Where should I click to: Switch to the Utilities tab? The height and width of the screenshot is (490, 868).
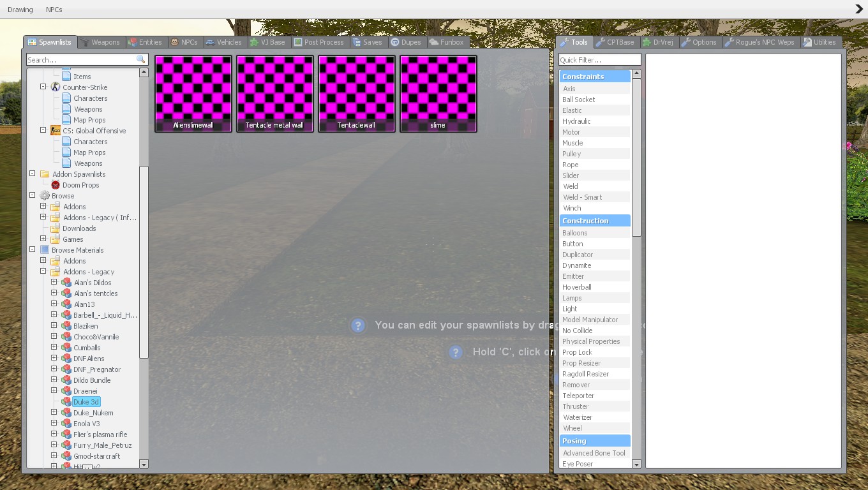pyautogui.click(x=819, y=42)
